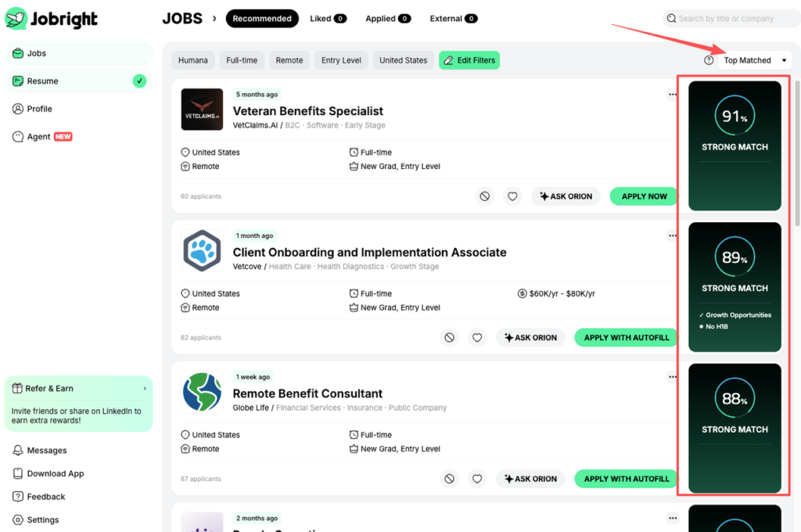Click the Jobright logo
This screenshot has width=801, height=532.
[51, 19]
